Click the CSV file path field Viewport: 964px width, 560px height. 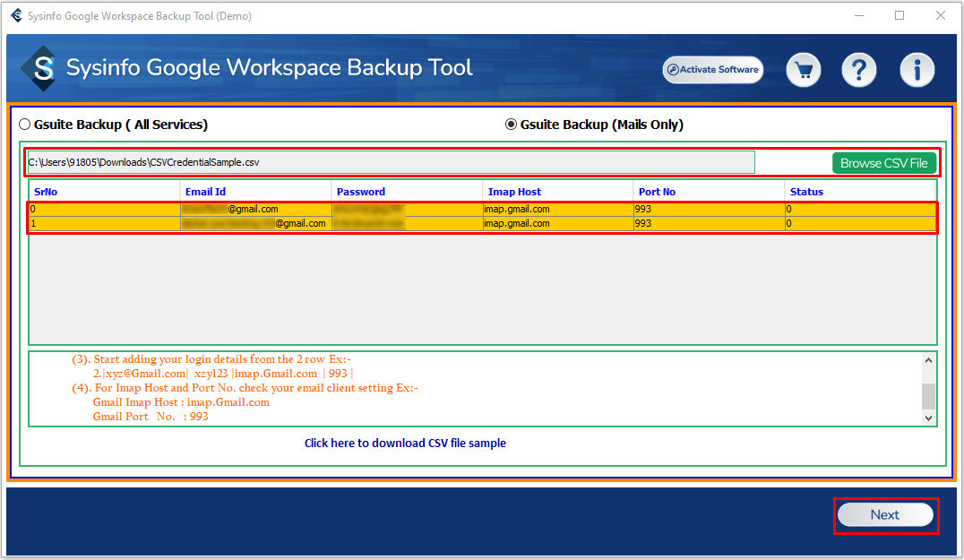(x=391, y=162)
